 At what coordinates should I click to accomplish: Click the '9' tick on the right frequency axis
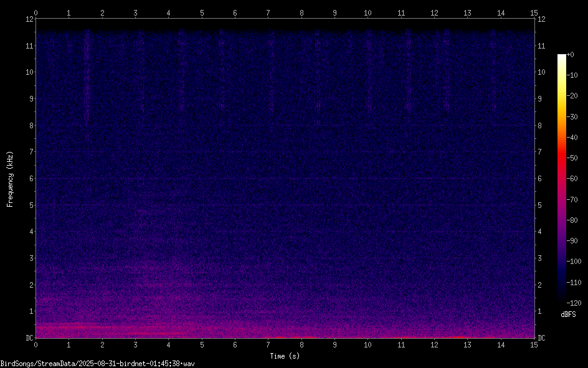point(539,99)
